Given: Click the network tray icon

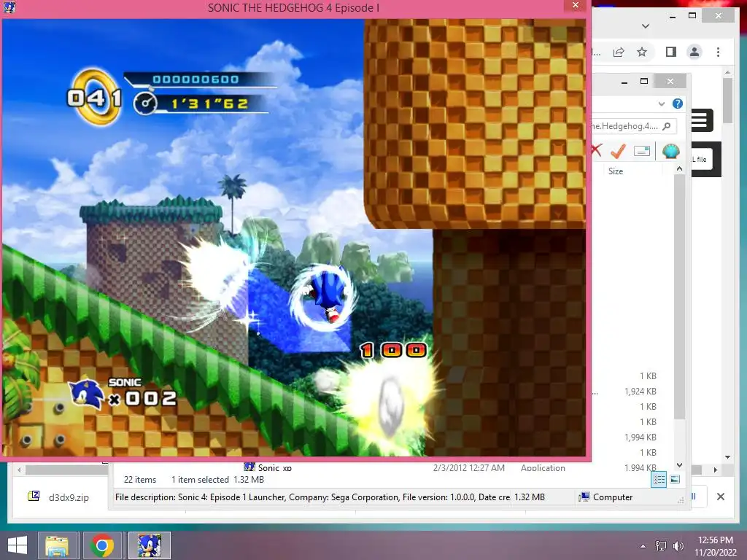Looking at the screenshot, I should [661, 546].
